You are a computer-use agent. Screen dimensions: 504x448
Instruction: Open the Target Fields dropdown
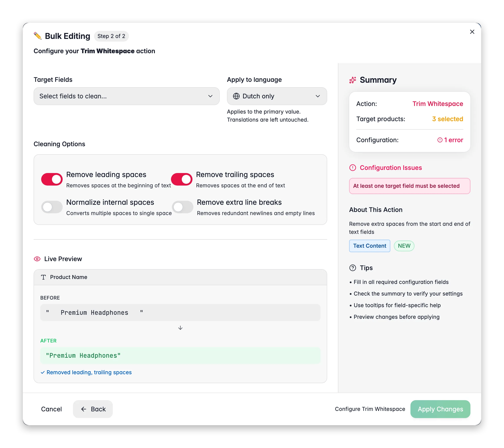[x=126, y=96]
